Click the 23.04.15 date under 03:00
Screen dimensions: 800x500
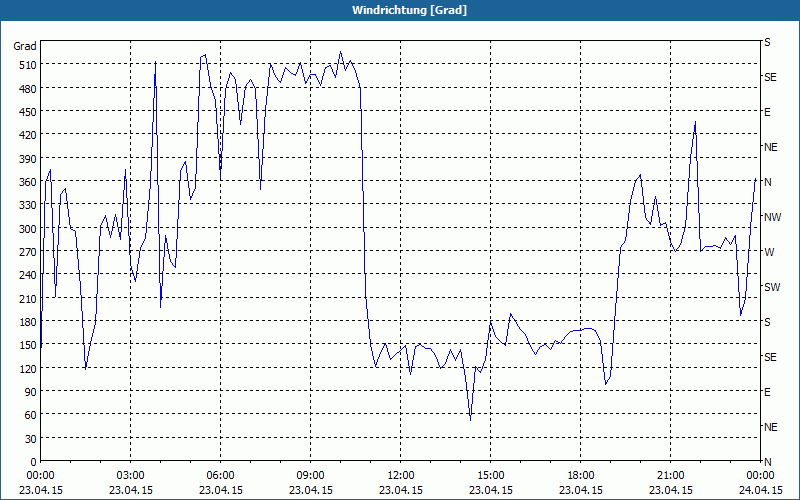pos(131,490)
